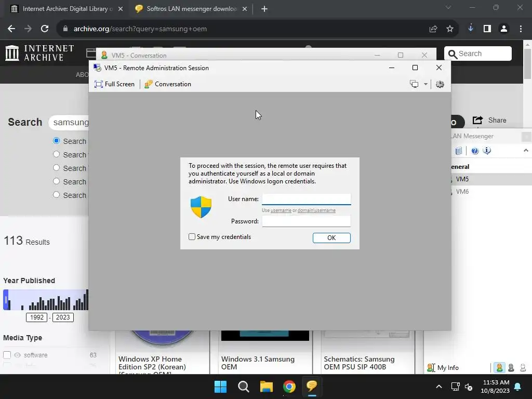Image resolution: width=532 pixels, height=399 pixels.
Task: Check the software media type checkbox
Action: click(7, 355)
